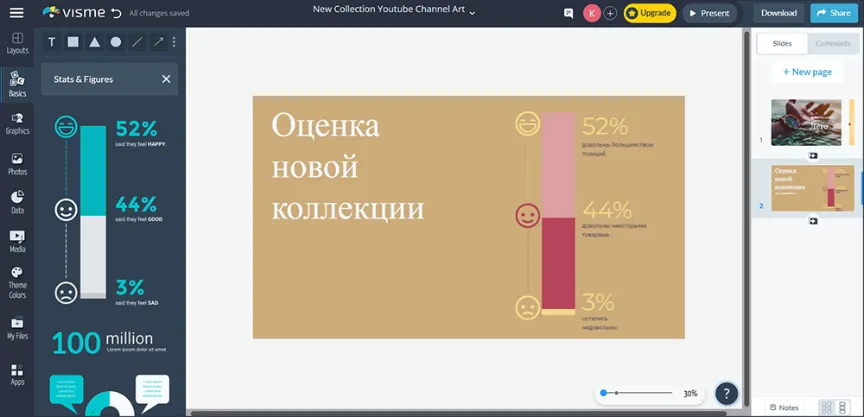
Task: Click the Visme logo
Action: (74, 13)
